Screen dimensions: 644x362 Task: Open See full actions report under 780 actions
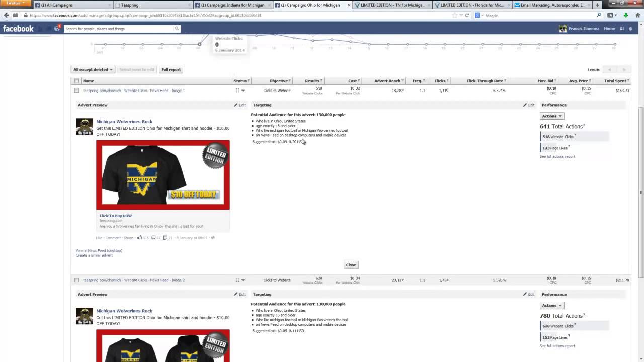(x=557, y=346)
